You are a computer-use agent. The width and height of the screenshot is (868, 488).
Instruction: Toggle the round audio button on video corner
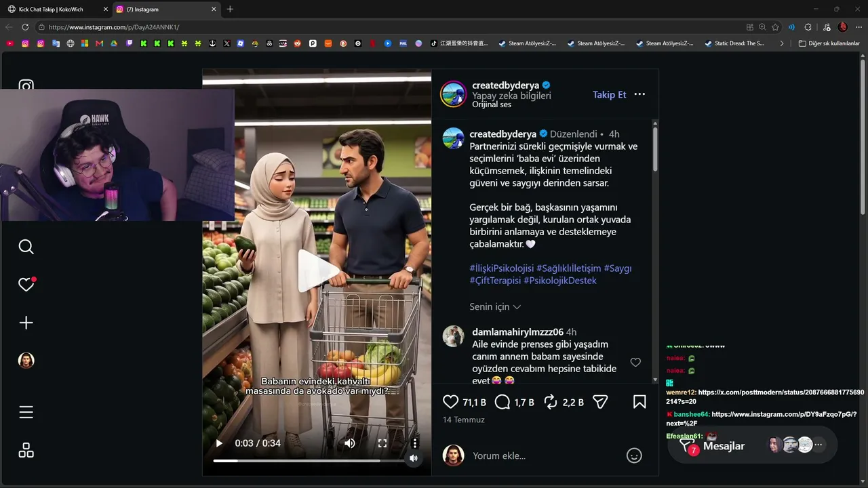(x=414, y=459)
